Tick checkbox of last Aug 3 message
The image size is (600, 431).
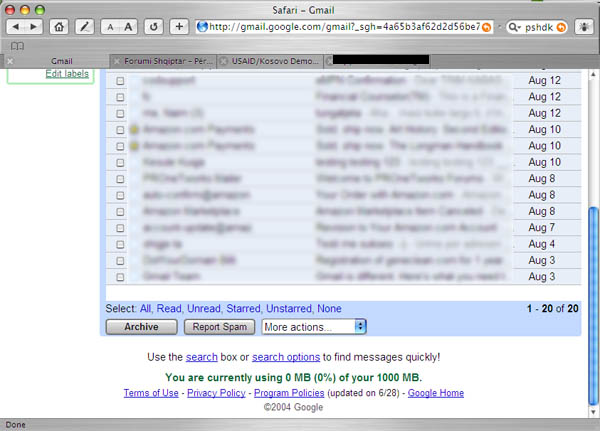120,277
